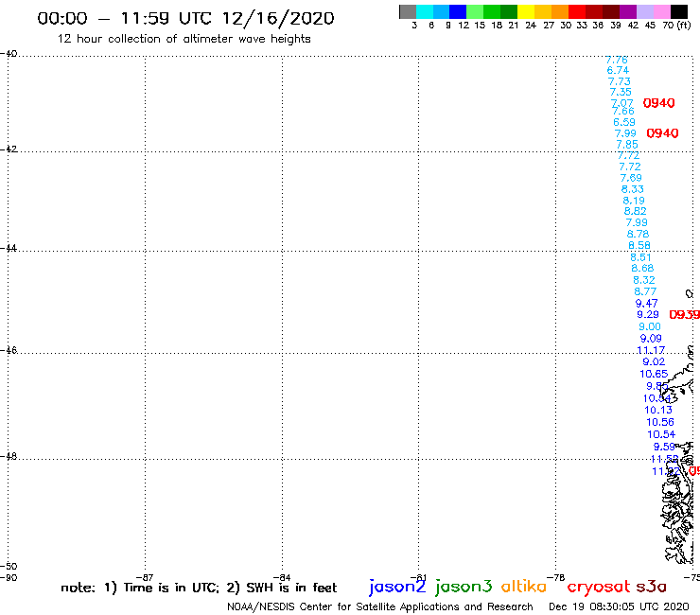700x615 pixels.
Task: Click the jason2 satellite label
Action: 397,587
